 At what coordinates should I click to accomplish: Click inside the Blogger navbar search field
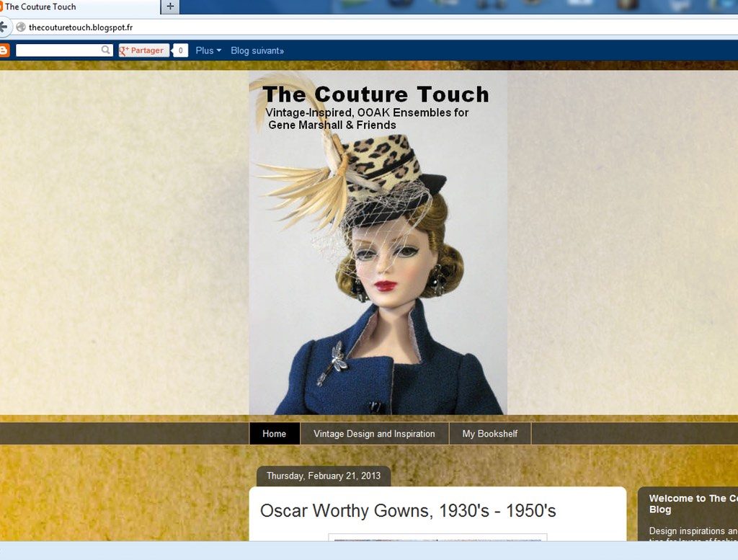pos(58,50)
